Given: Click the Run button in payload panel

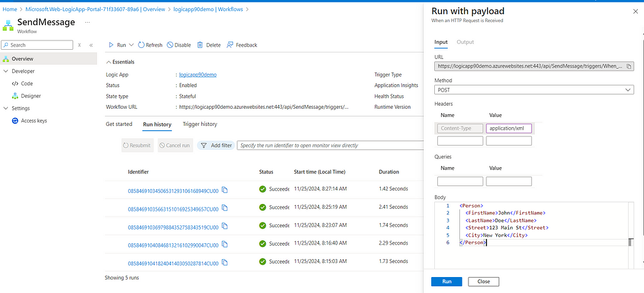Looking at the screenshot, I should point(447,281).
